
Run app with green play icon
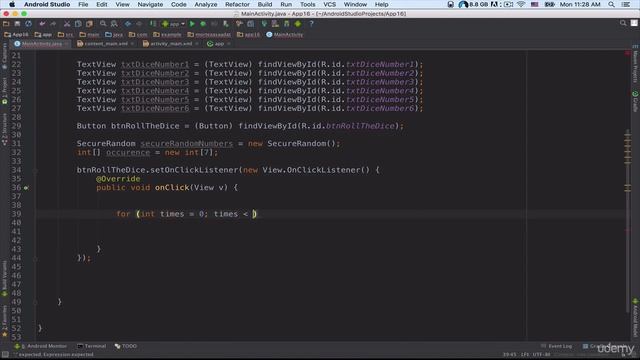point(192,24)
